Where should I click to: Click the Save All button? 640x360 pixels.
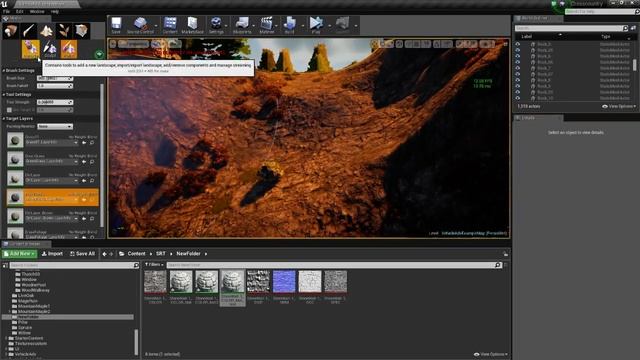click(x=82, y=254)
